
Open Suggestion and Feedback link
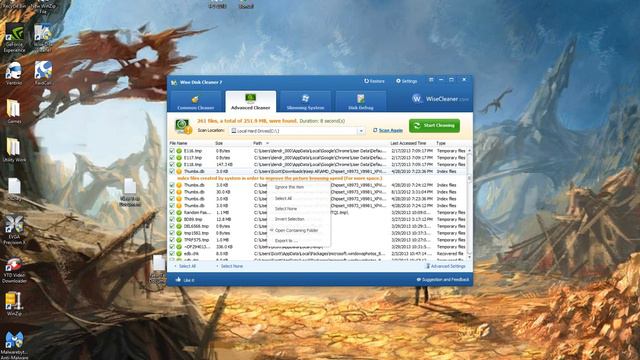[443, 280]
